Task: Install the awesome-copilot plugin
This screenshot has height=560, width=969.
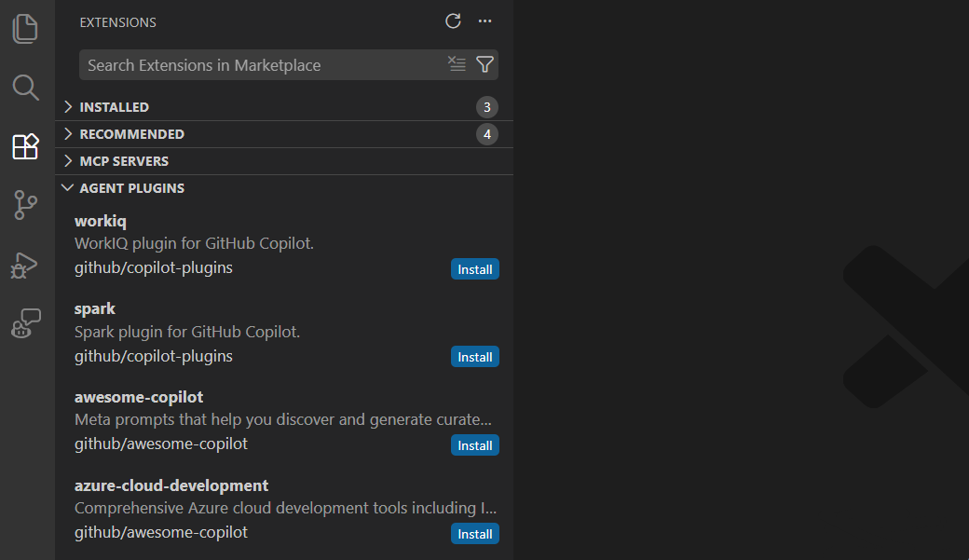Action: [x=474, y=445]
